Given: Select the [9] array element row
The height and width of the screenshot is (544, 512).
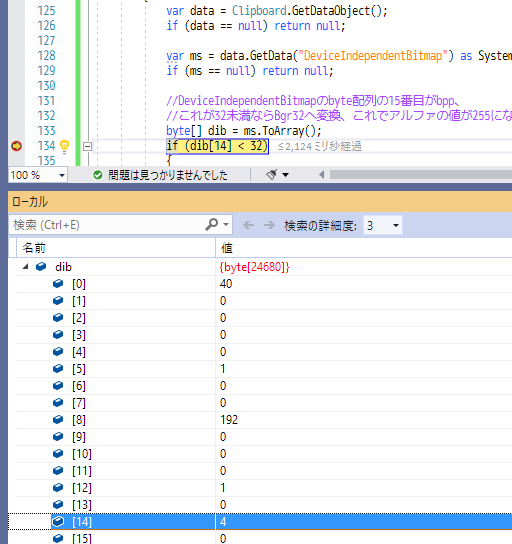Looking at the screenshot, I should (264, 437).
